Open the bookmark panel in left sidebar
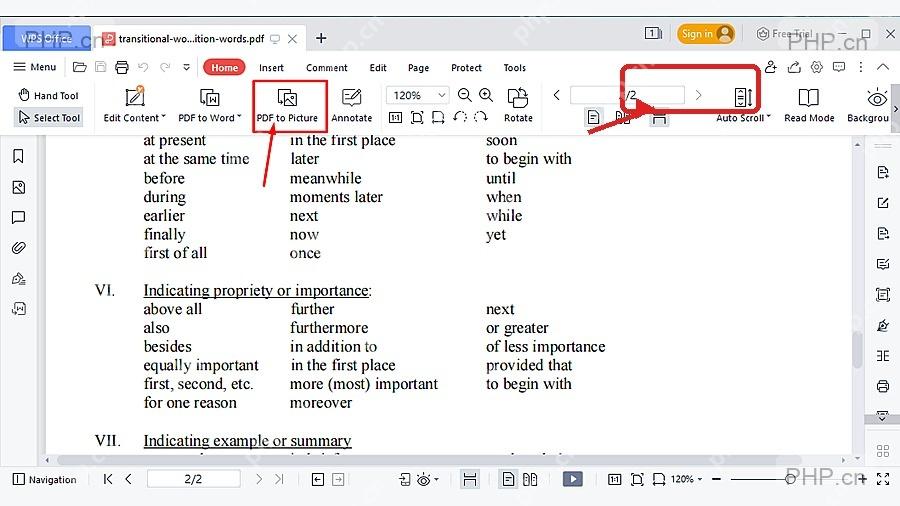This screenshot has height=506, width=900. [18, 156]
